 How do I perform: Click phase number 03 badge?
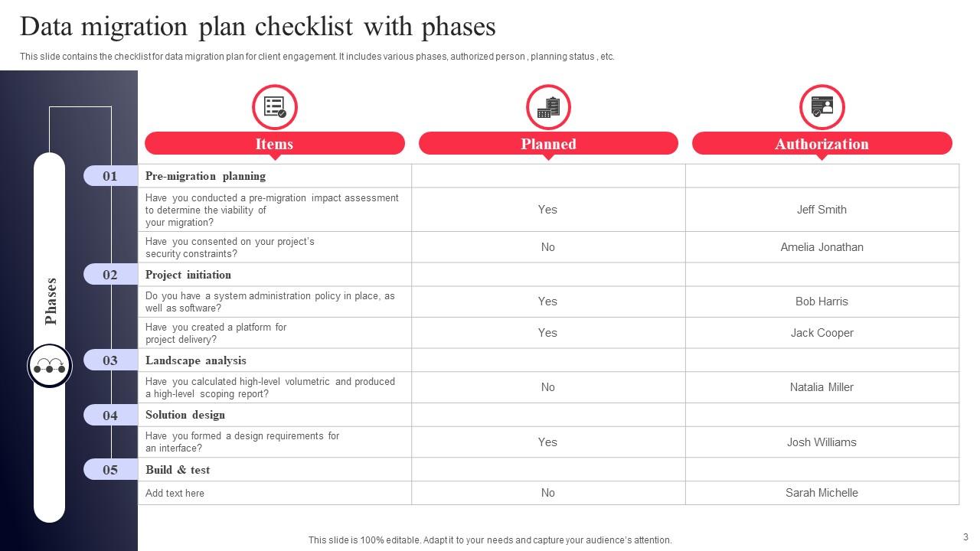click(x=110, y=360)
